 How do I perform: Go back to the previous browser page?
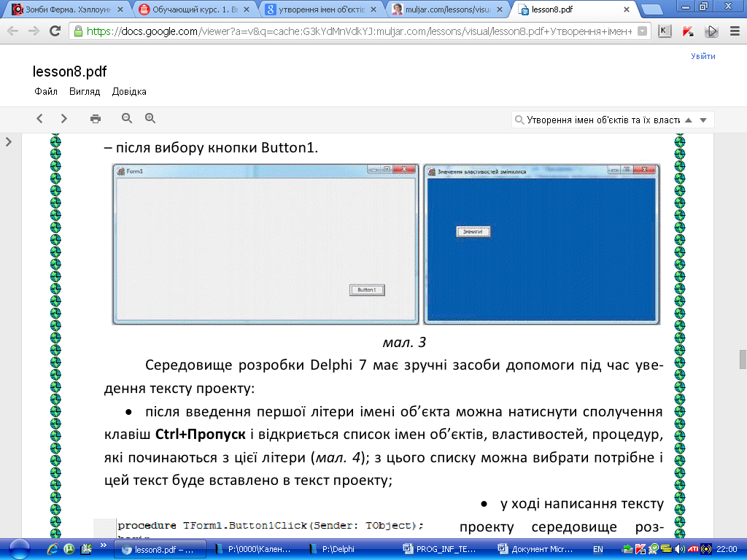[x=13, y=31]
